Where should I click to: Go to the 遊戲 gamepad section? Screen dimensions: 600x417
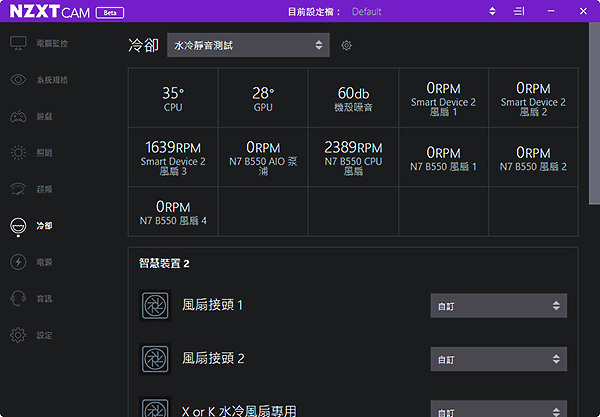coord(31,116)
